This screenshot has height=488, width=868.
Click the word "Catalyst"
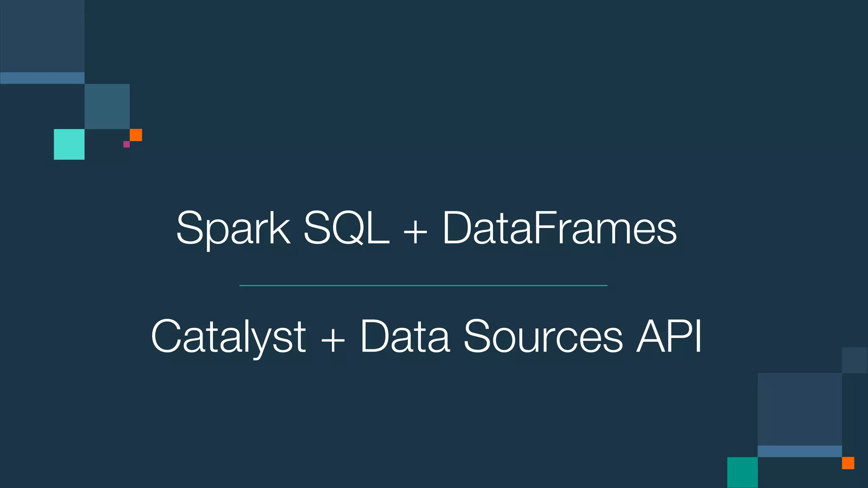coord(228,338)
